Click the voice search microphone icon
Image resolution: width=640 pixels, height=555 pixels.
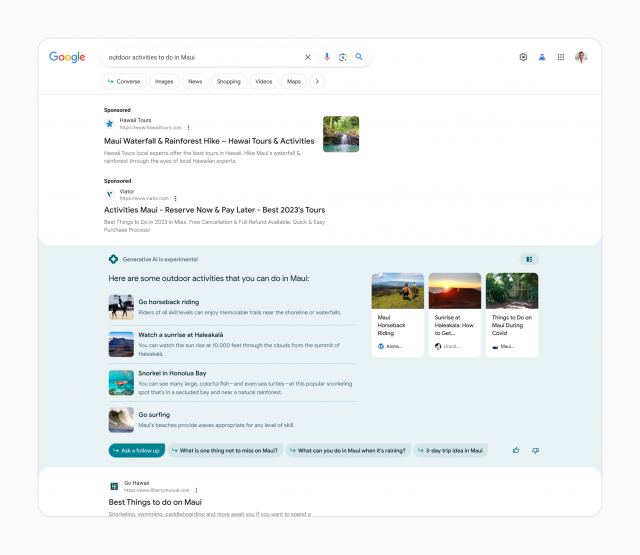click(x=326, y=57)
